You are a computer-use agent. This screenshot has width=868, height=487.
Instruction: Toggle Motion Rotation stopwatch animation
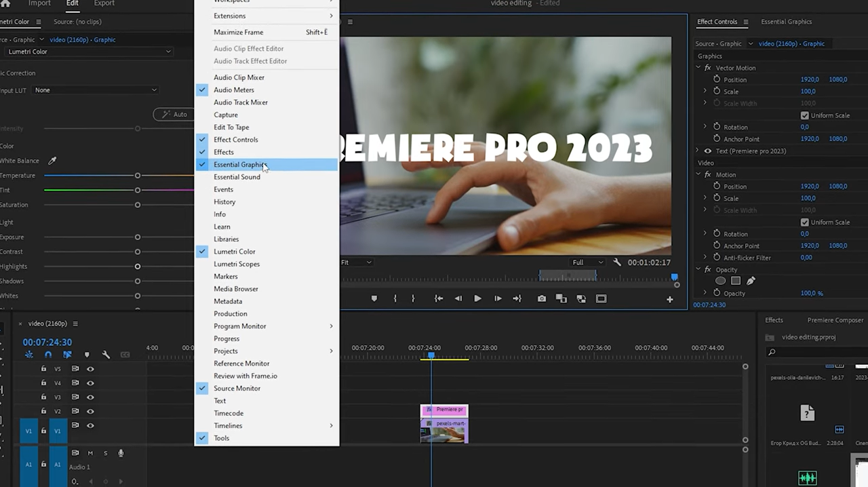(x=717, y=234)
